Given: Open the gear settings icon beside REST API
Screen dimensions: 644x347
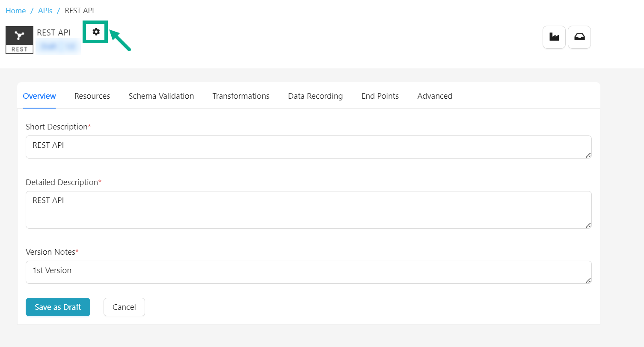Looking at the screenshot, I should click(x=96, y=32).
